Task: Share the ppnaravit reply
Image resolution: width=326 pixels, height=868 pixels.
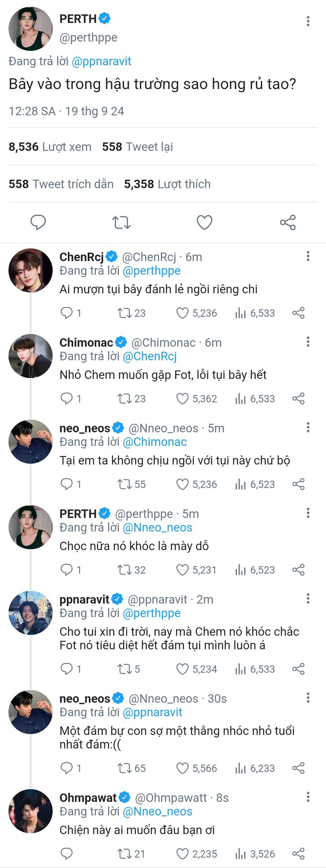Action: pyautogui.click(x=298, y=669)
